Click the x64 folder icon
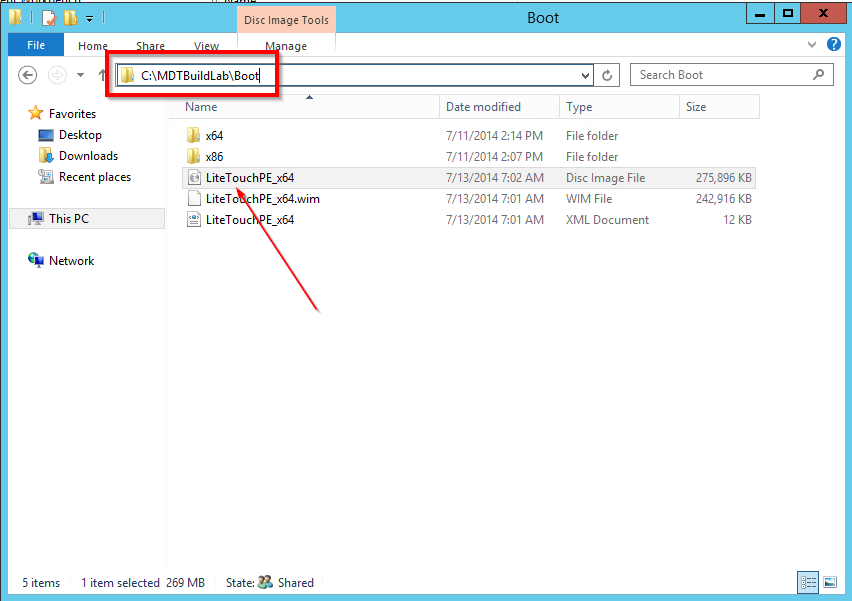 pos(193,135)
